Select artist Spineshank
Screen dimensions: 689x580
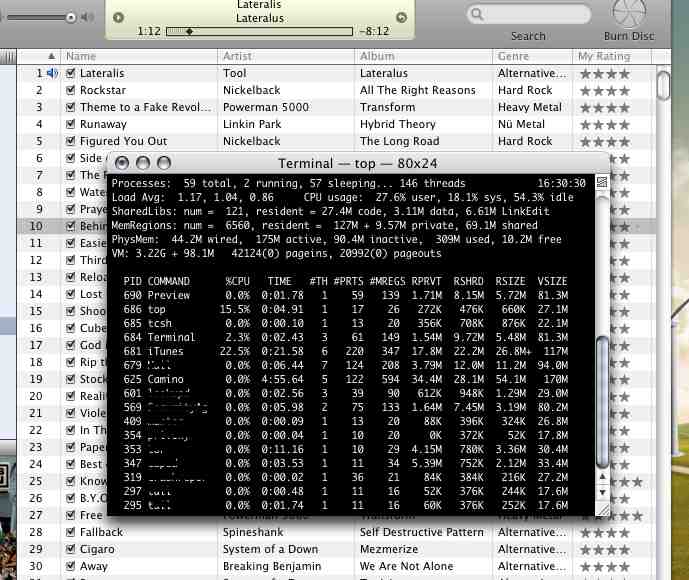[253, 532]
